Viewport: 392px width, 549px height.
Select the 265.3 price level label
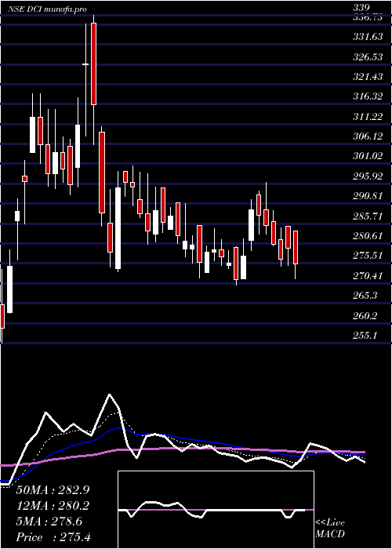pyautogui.click(x=365, y=296)
